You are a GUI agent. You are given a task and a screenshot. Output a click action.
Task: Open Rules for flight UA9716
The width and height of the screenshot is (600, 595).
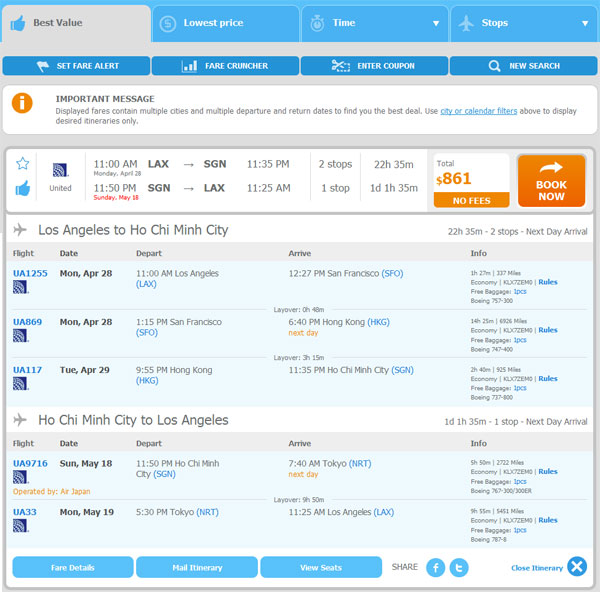point(548,472)
